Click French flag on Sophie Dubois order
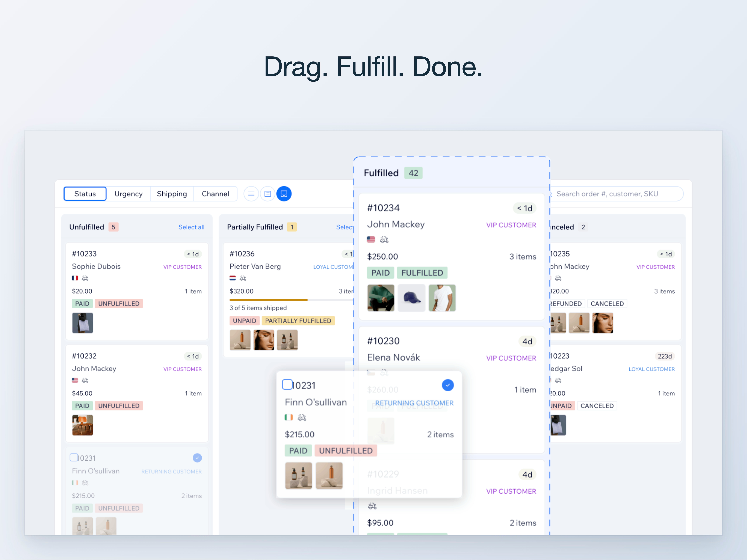 click(x=75, y=278)
